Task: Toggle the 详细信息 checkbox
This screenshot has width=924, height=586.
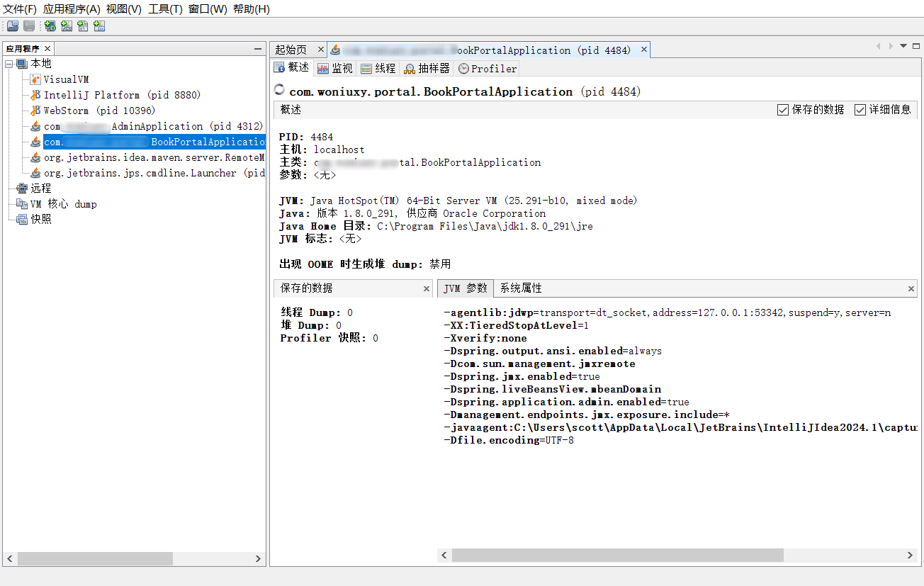Action: tap(860, 110)
